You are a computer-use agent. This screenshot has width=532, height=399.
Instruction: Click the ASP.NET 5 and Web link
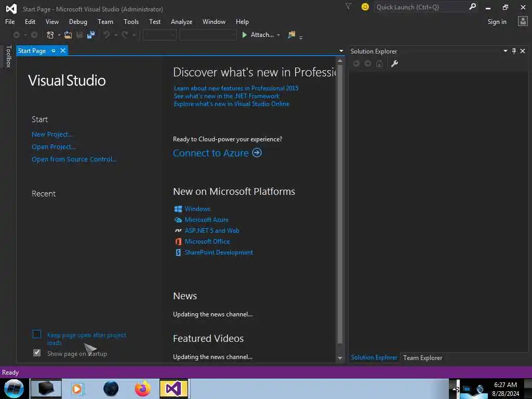point(212,231)
